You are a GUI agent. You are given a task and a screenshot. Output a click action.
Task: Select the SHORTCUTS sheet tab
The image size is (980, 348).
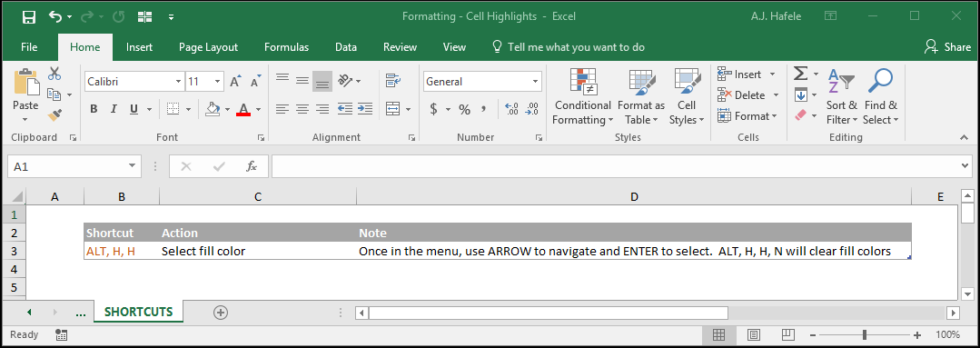139,313
